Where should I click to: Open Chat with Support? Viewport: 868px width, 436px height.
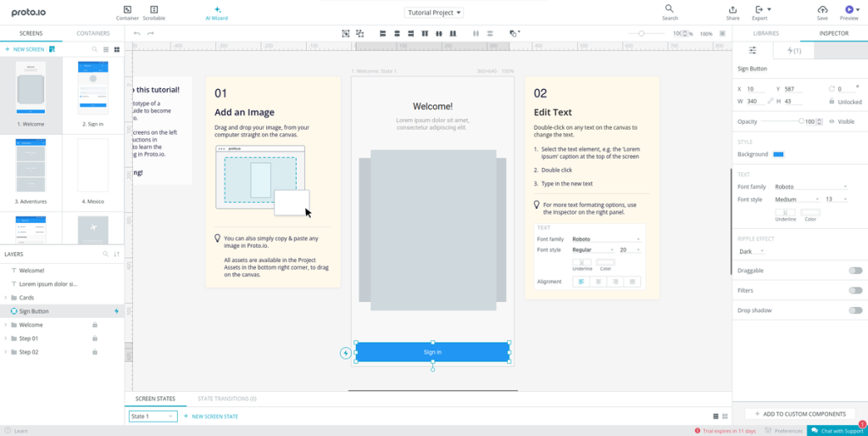(x=837, y=430)
